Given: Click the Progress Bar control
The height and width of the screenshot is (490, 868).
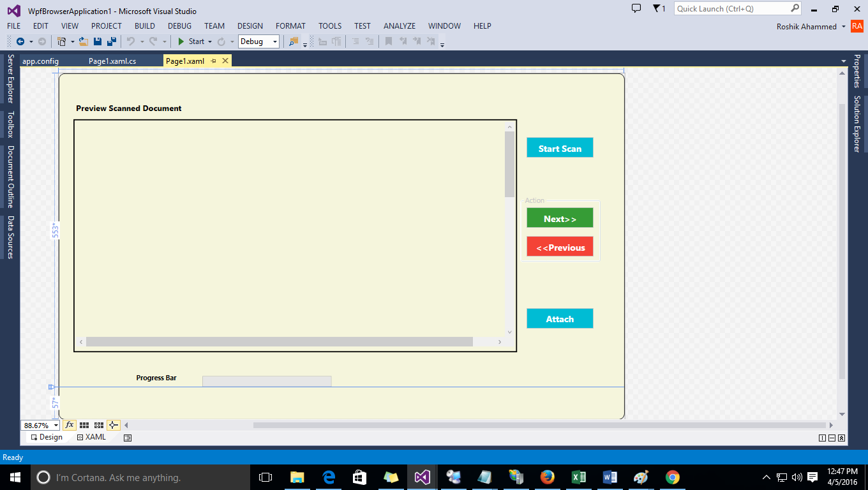Looking at the screenshot, I should 266,380.
